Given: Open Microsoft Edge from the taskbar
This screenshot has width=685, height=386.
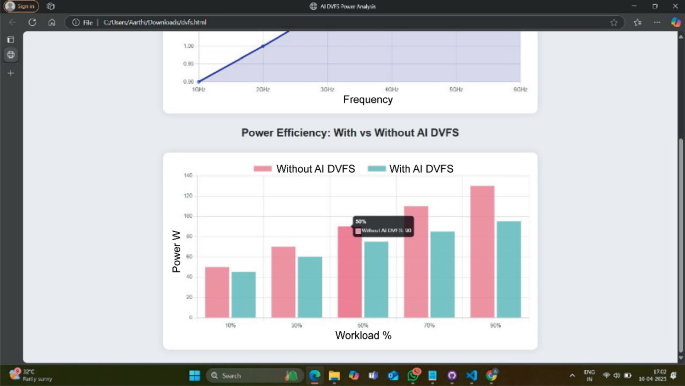Looking at the screenshot, I should coord(315,376).
